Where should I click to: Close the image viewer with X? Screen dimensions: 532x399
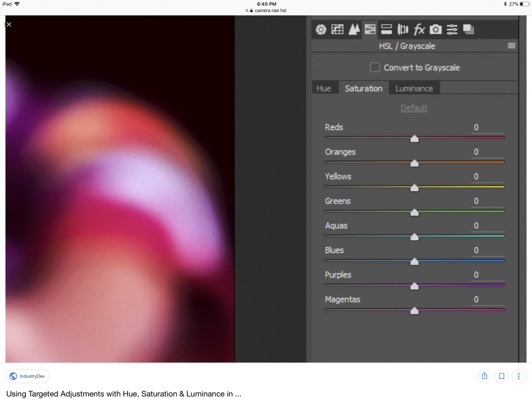click(x=9, y=24)
